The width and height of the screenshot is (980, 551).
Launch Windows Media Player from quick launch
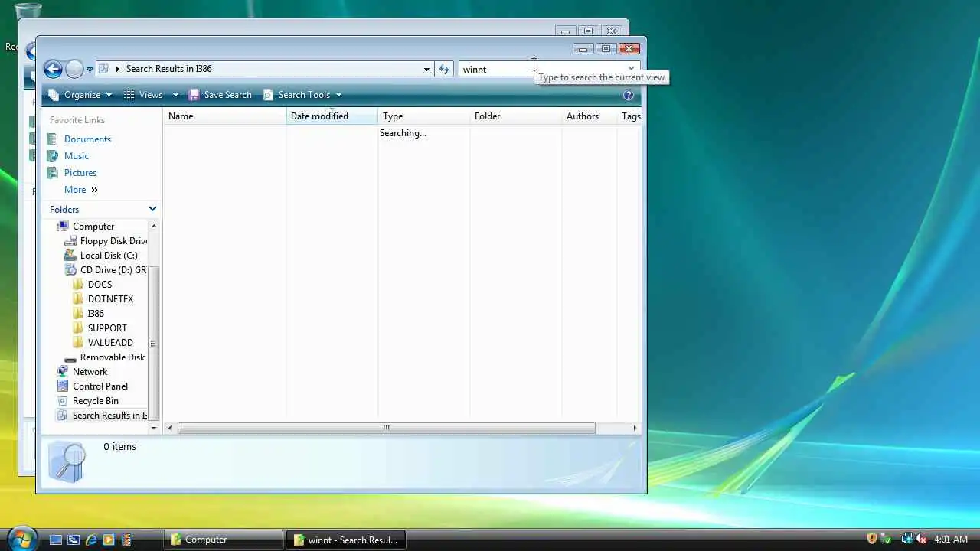coord(109,540)
